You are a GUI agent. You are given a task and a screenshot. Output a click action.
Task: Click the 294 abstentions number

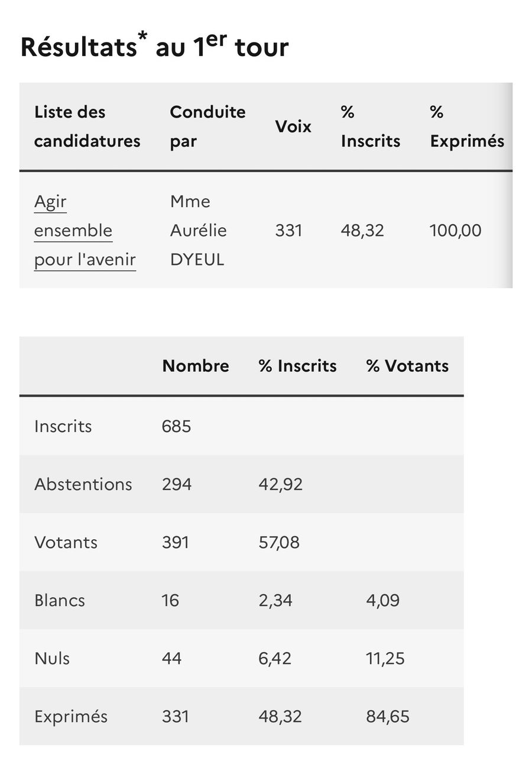pos(177,484)
